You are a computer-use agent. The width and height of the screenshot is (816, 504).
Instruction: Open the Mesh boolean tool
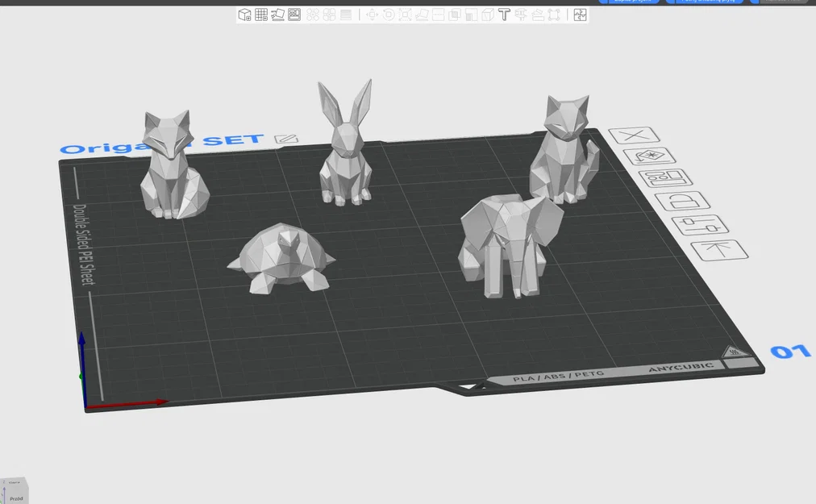455,15
